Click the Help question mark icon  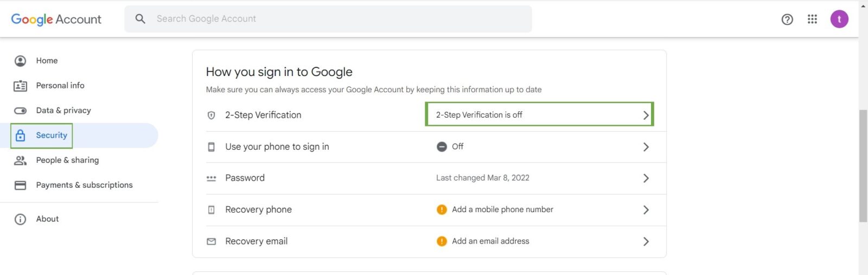click(x=787, y=20)
